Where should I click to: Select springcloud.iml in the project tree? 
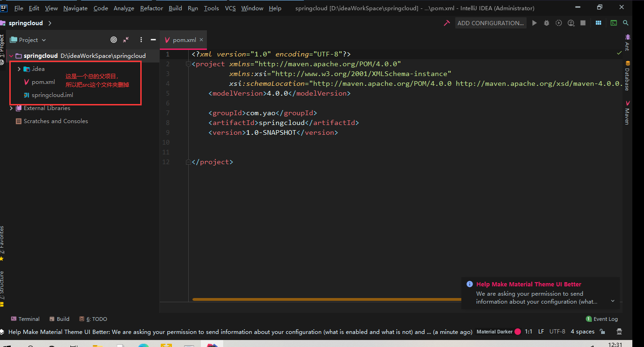52,95
